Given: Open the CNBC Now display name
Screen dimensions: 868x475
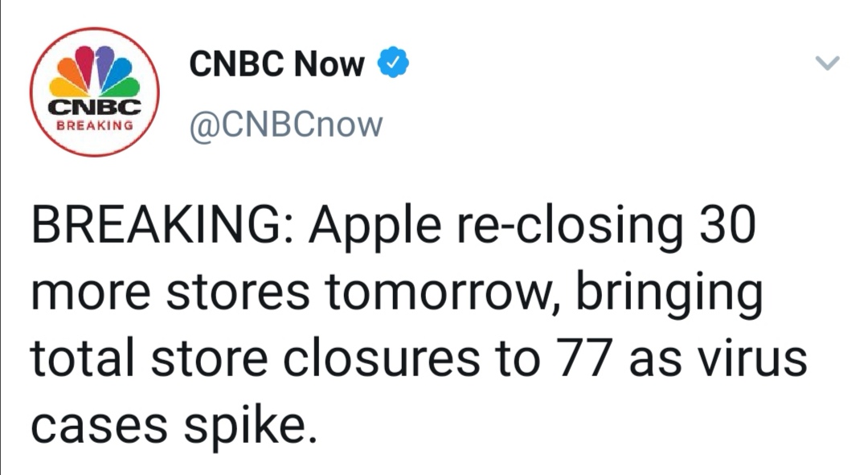Looking at the screenshot, I should point(276,63).
